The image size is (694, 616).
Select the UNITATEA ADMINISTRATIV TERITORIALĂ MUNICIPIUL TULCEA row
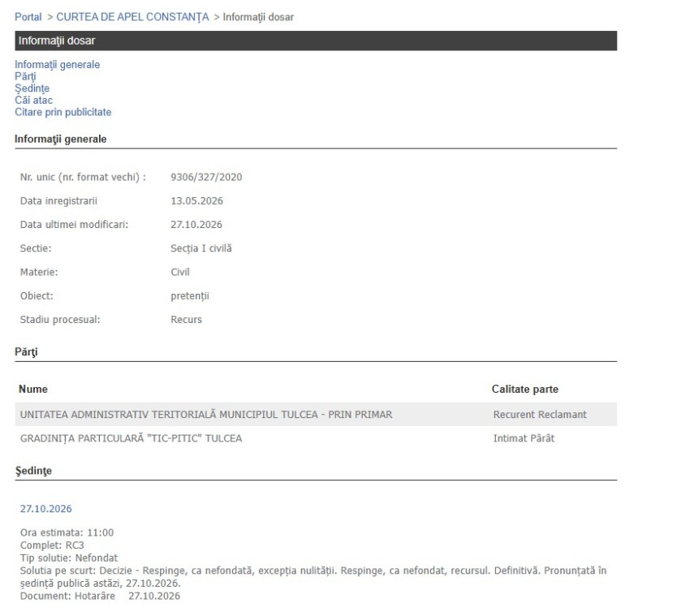pos(316,414)
